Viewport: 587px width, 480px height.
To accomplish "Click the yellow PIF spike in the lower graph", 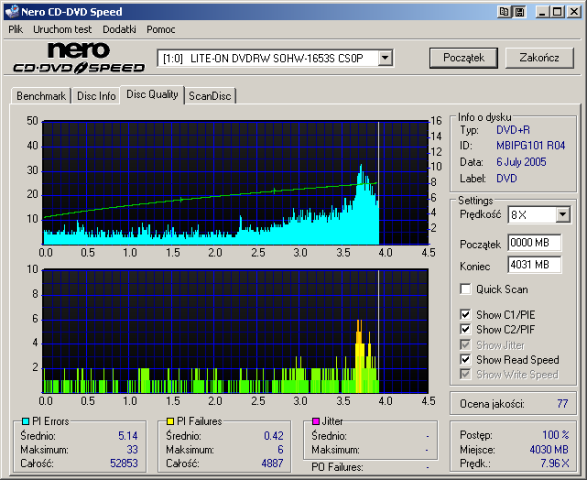I will click(x=359, y=356).
